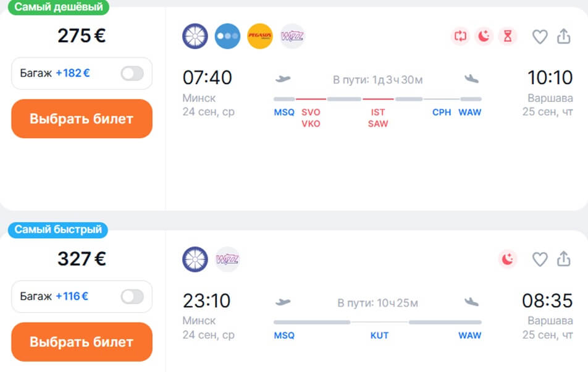This screenshot has height=372, width=588.
Task: Click the Wizz Air logo on the 275 € ticket
Action: [292, 36]
